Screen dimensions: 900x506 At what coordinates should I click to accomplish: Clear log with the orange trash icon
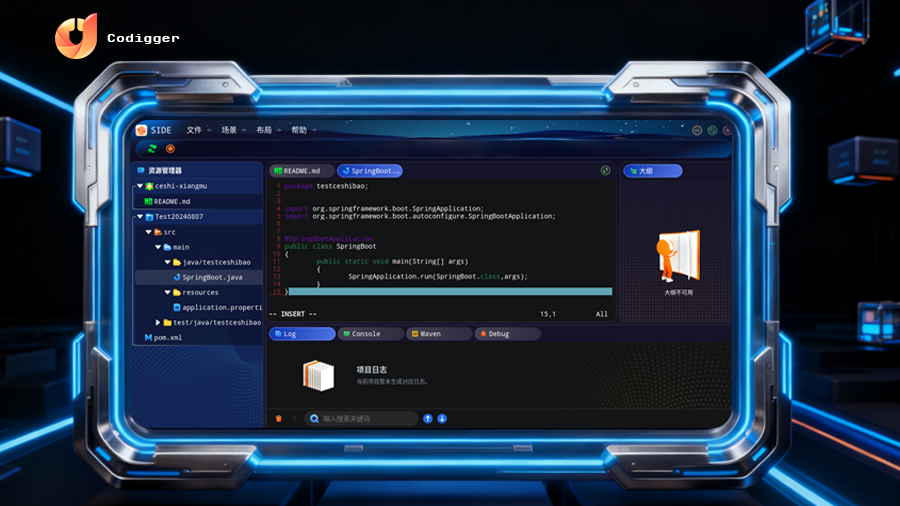[279, 418]
